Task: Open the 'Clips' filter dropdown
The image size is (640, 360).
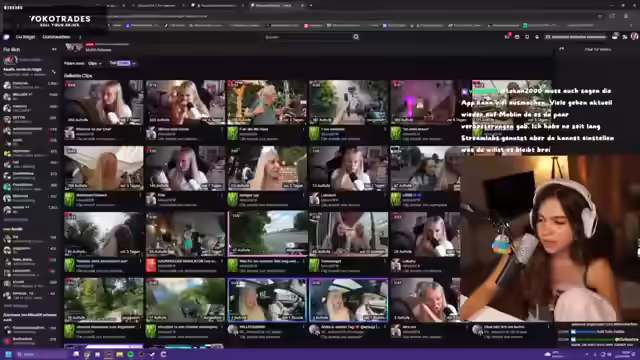Action: pos(95,63)
